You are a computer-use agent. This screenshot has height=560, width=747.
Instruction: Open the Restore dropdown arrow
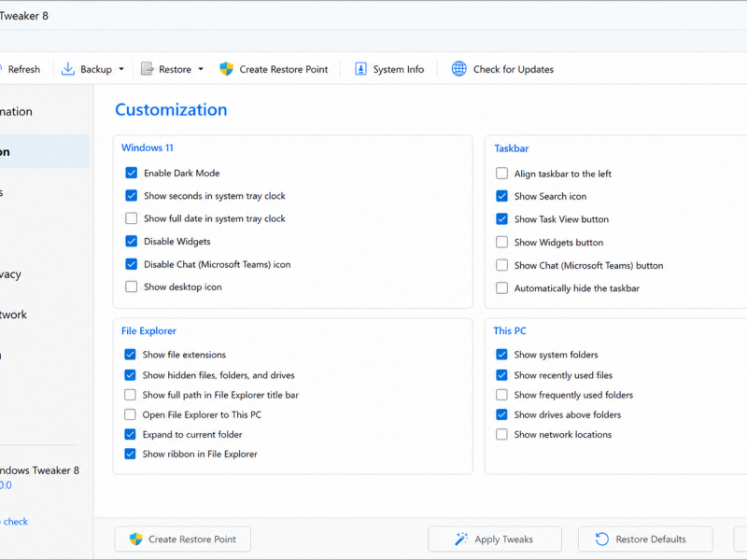coord(201,69)
